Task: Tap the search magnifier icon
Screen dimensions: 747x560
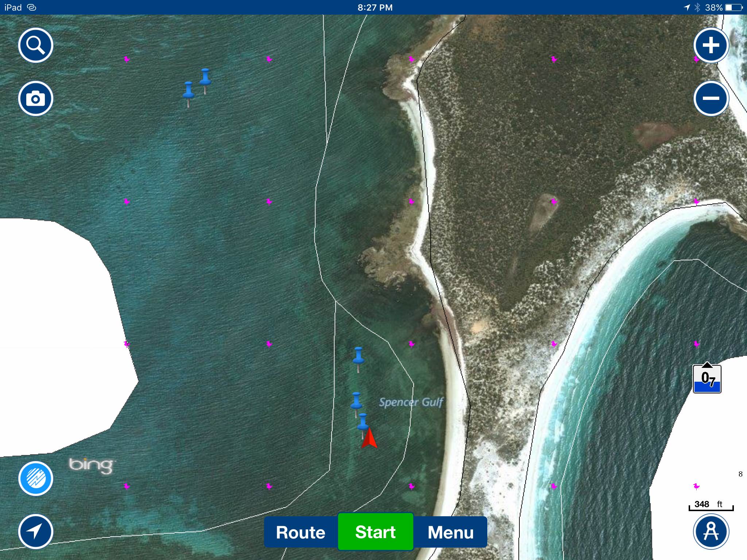Action: tap(36, 45)
